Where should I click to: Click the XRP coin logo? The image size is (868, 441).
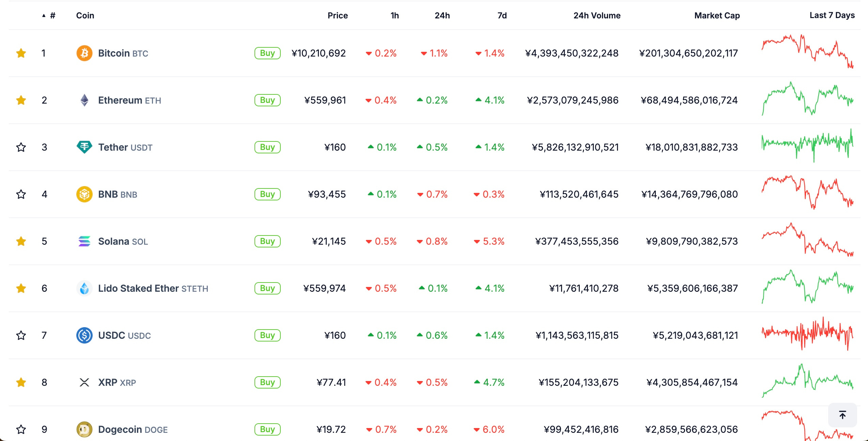pos(84,382)
